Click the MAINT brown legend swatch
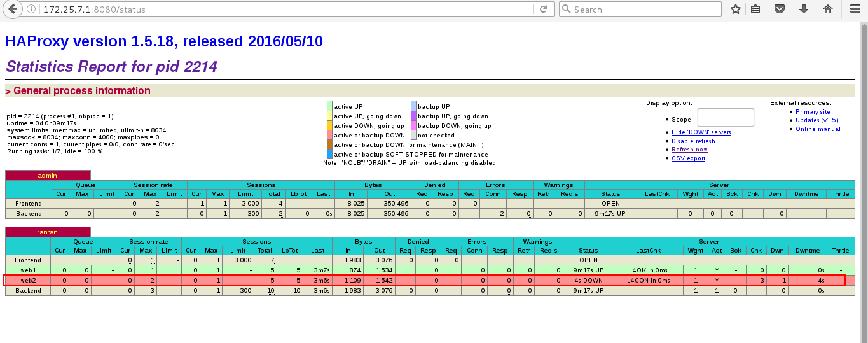 (329, 144)
